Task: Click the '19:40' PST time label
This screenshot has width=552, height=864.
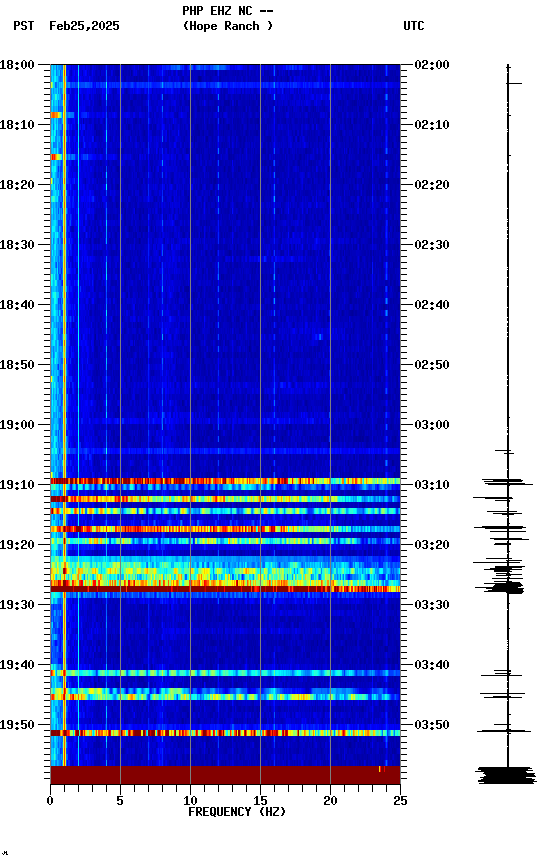Action: [x=17, y=666]
